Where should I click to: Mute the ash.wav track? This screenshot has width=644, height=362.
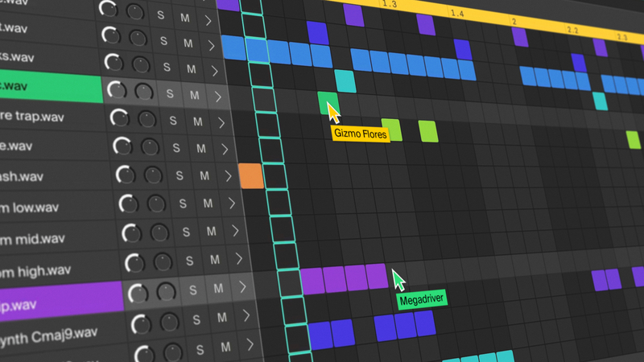click(204, 176)
